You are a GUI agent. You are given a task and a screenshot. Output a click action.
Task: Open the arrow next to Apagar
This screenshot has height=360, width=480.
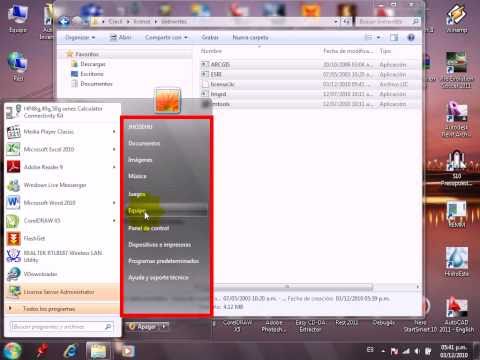pos(164,326)
